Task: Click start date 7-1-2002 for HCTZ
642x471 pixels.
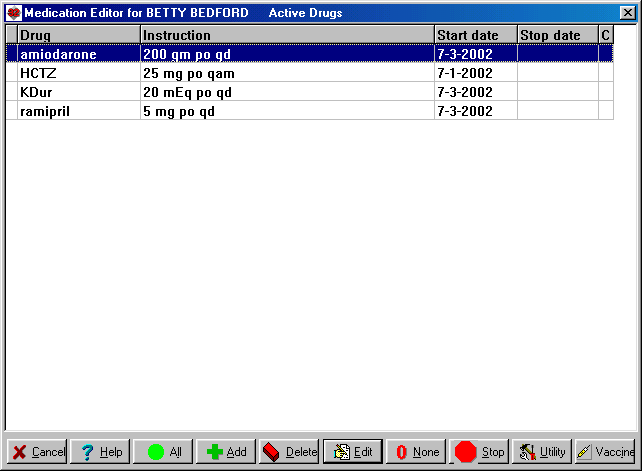Action: (465, 73)
